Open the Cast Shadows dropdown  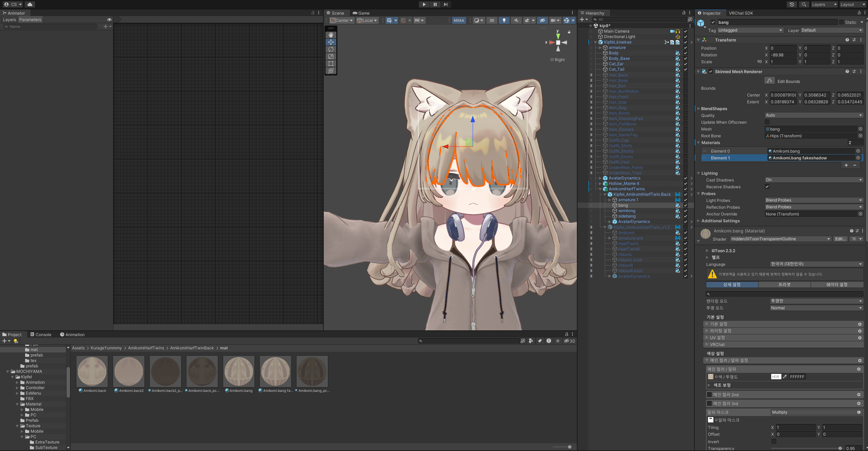[814, 180]
